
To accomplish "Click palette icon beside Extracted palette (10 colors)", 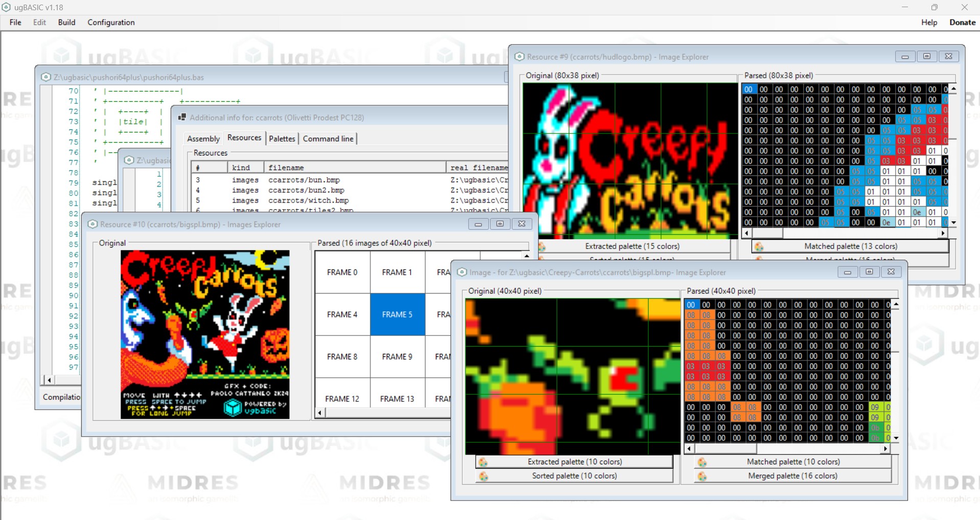I will click(x=483, y=462).
